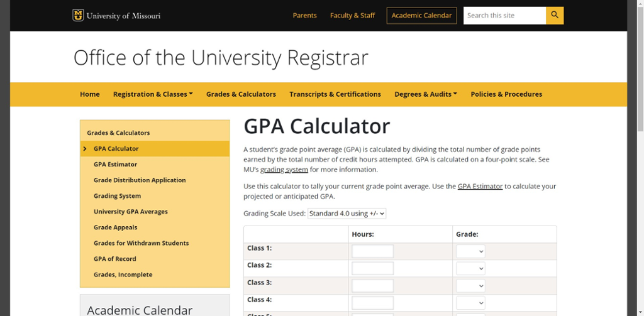
Task: Open Grades for Withdrawn Students link
Action: click(x=142, y=243)
